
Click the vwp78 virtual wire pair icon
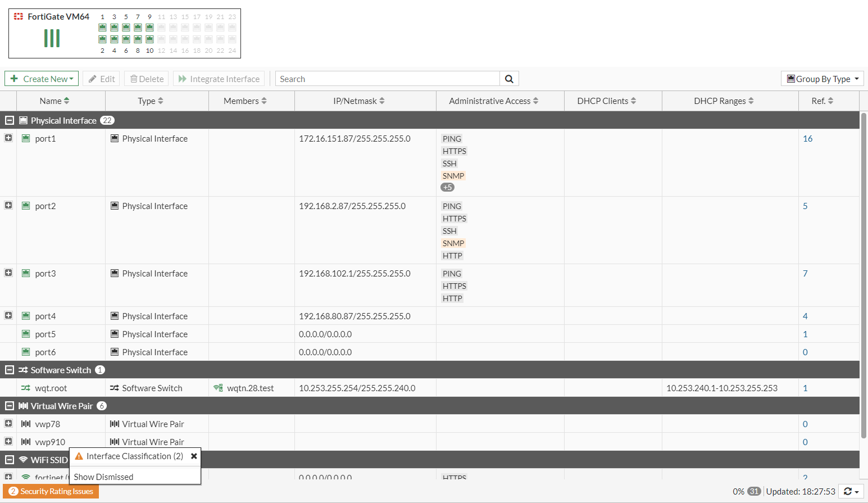click(x=26, y=424)
